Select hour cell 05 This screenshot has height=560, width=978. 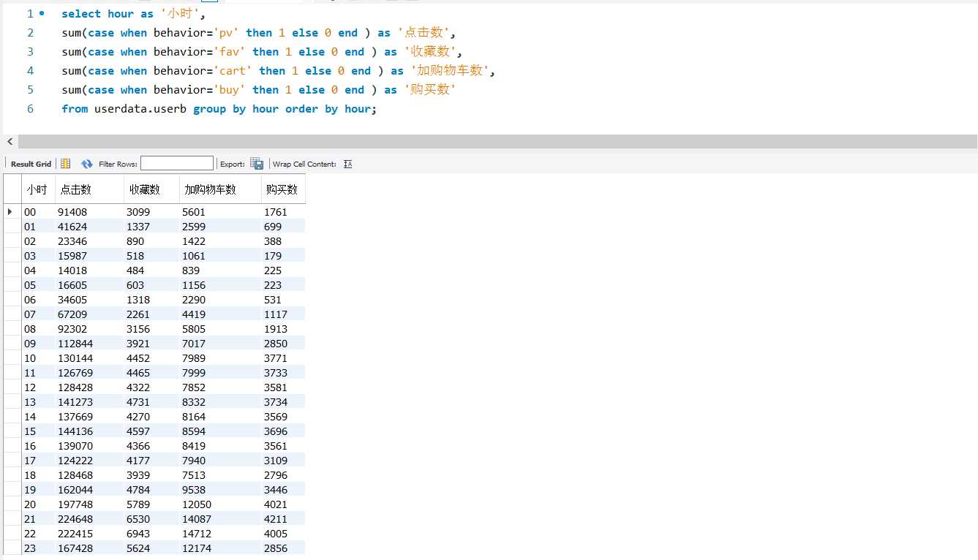click(x=37, y=285)
